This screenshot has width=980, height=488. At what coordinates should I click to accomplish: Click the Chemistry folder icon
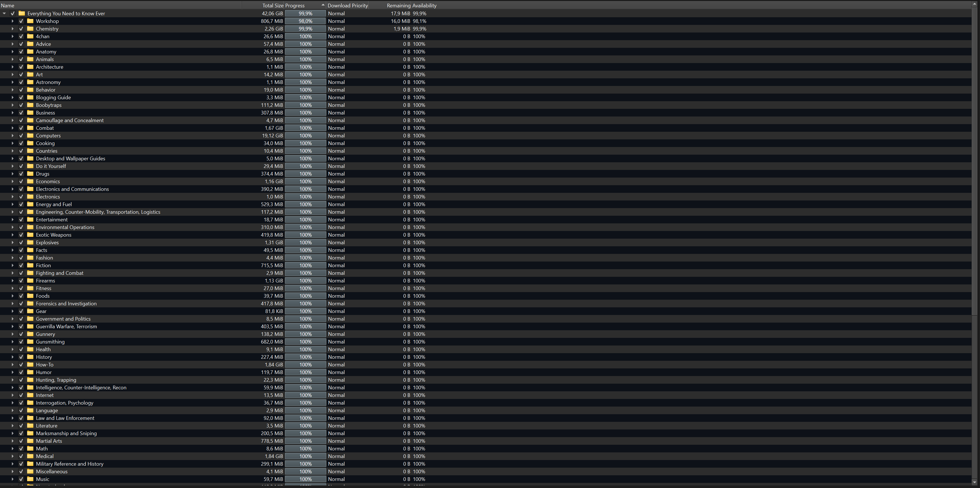(31, 29)
